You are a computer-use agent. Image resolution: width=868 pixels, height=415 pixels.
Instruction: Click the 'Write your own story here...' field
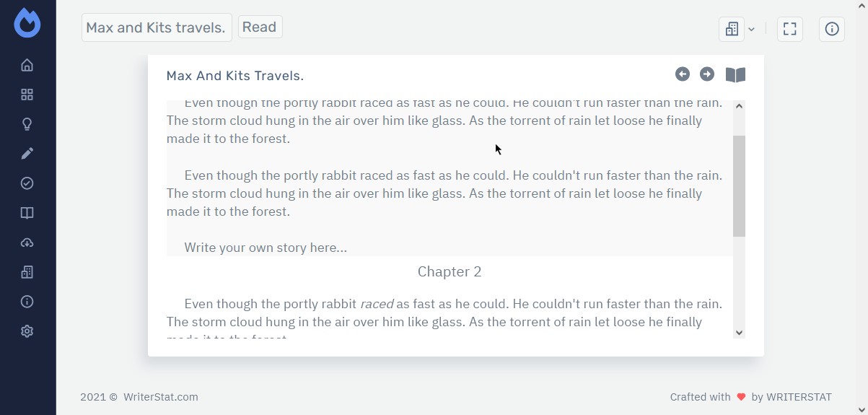pos(266,248)
